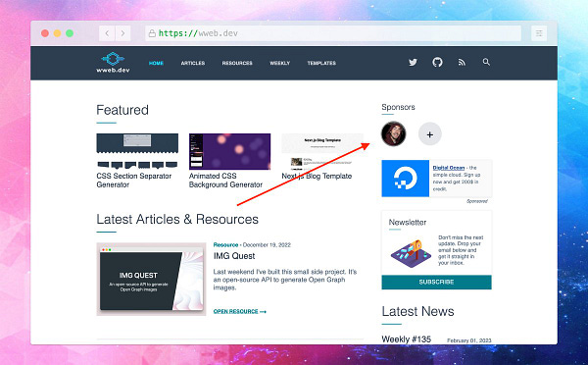Viewport: 588px width, 365px height.
Task: Open Next.js Blog Template thumbnail
Action: [x=322, y=151]
